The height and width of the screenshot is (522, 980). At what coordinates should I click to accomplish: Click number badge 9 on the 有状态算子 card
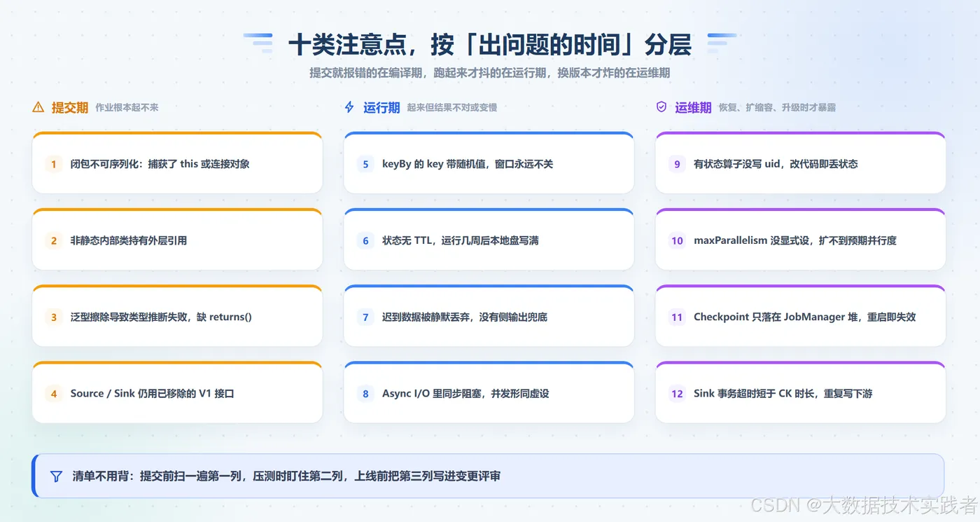point(677,164)
